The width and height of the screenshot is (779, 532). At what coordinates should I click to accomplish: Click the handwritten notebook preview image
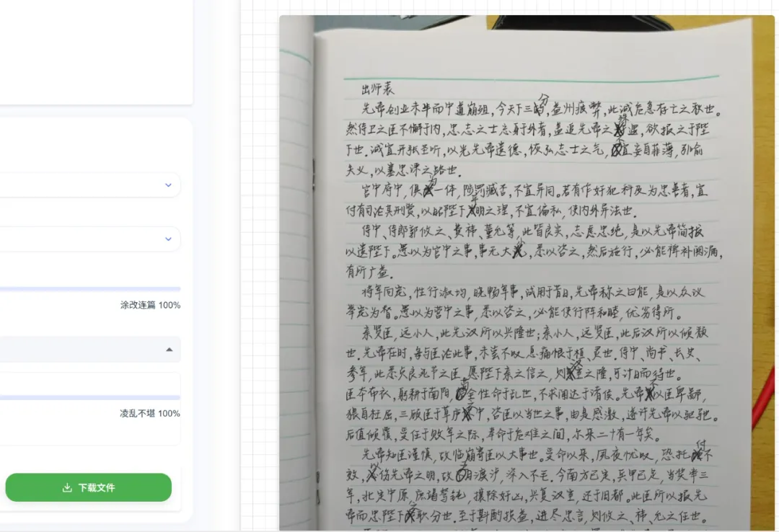(x=527, y=273)
